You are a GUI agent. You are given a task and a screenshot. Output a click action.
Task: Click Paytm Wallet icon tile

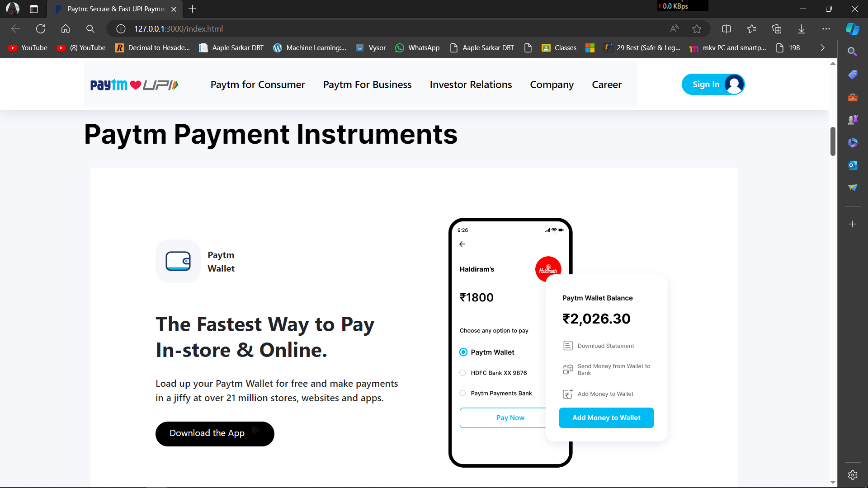(178, 261)
